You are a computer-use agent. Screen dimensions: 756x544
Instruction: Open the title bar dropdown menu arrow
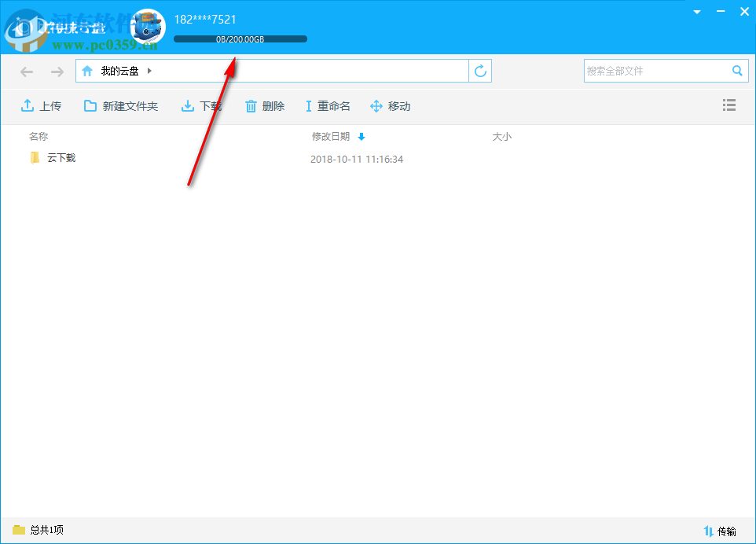pos(697,12)
